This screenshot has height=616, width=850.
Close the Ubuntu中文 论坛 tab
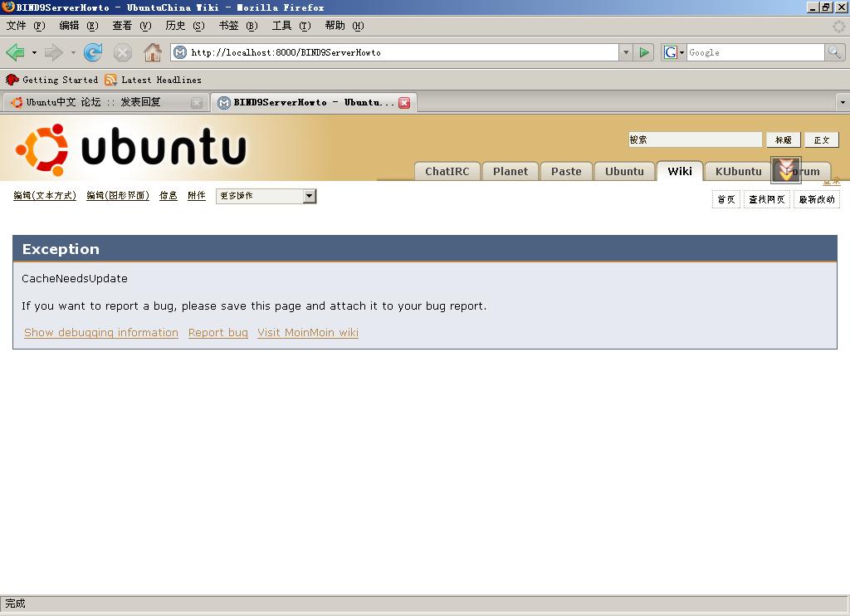[x=196, y=102]
